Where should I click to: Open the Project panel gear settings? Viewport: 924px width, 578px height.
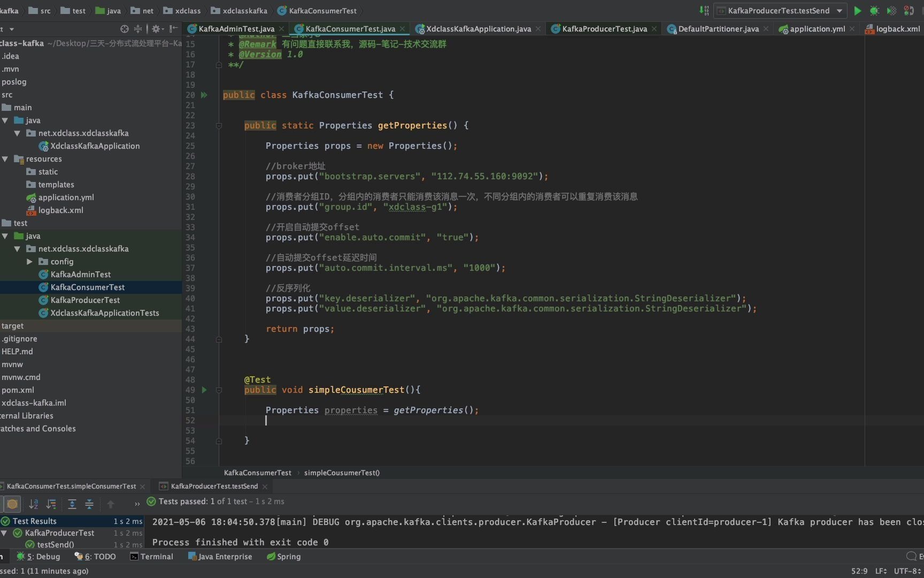pyautogui.click(x=156, y=29)
